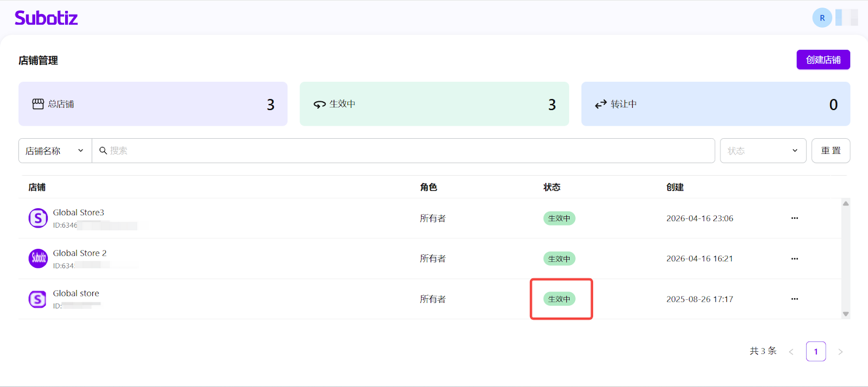Select the 转让中 summary card

715,104
